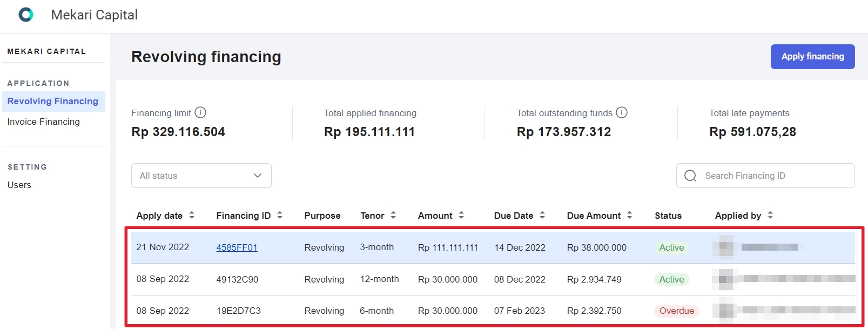The image size is (868, 329).
Task: Open Users under Setting
Action: (19, 185)
